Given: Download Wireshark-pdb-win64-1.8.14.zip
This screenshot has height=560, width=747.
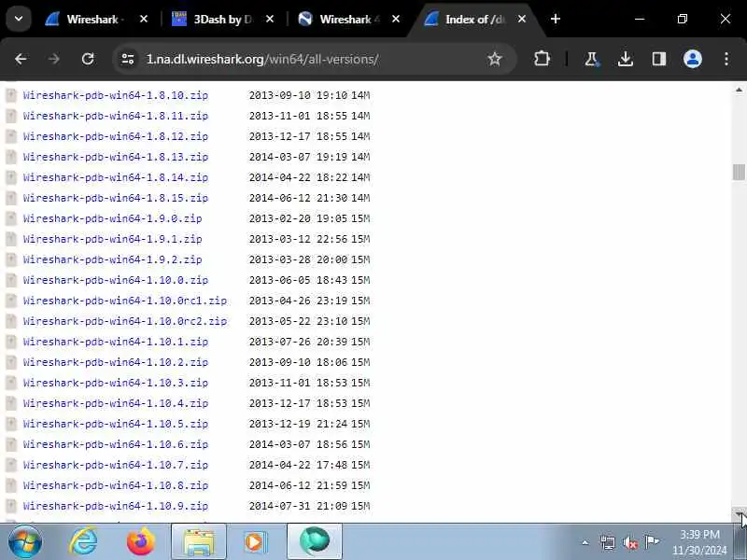Looking at the screenshot, I should tap(116, 177).
